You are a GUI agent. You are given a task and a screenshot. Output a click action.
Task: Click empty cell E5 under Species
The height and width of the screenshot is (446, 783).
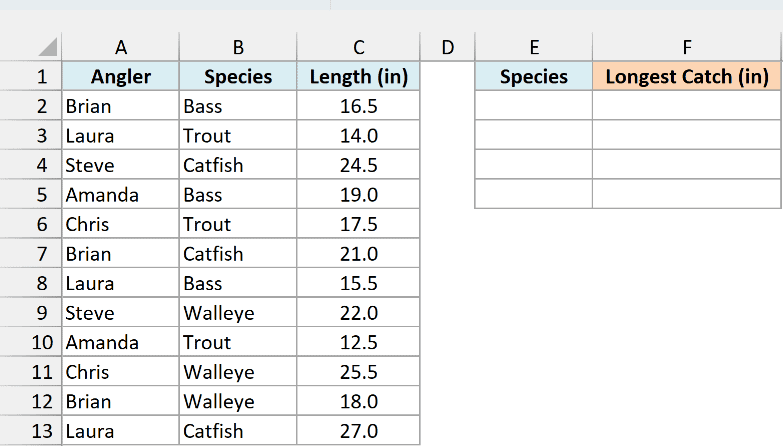534,194
